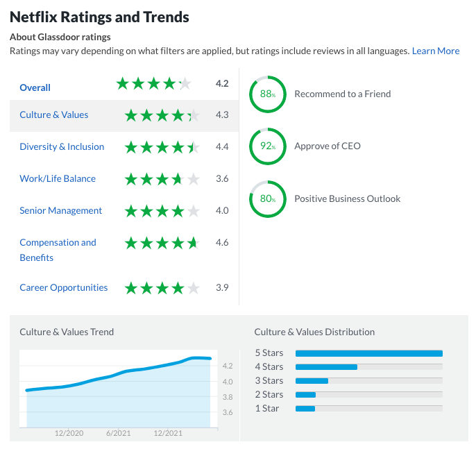Click the Culture & Values trend line chart
The width and height of the screenshot is (476, 449).
(x=119, y=389)
